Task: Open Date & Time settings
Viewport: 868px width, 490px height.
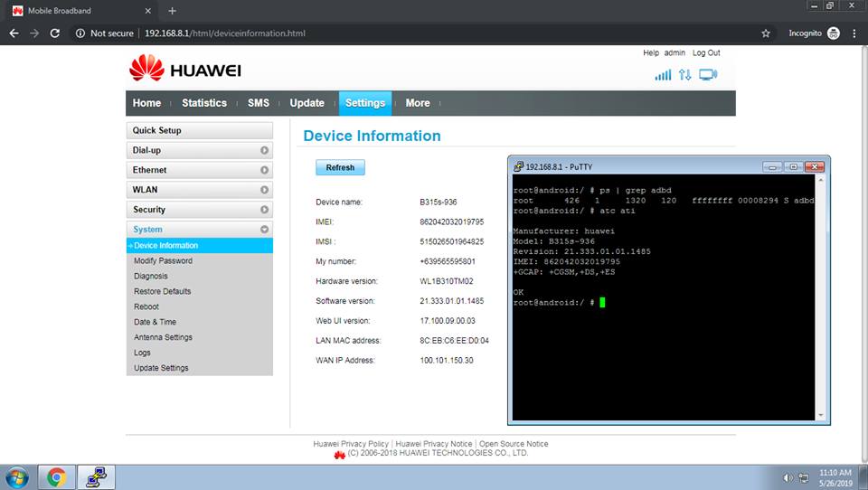Action: coord(155,322)
